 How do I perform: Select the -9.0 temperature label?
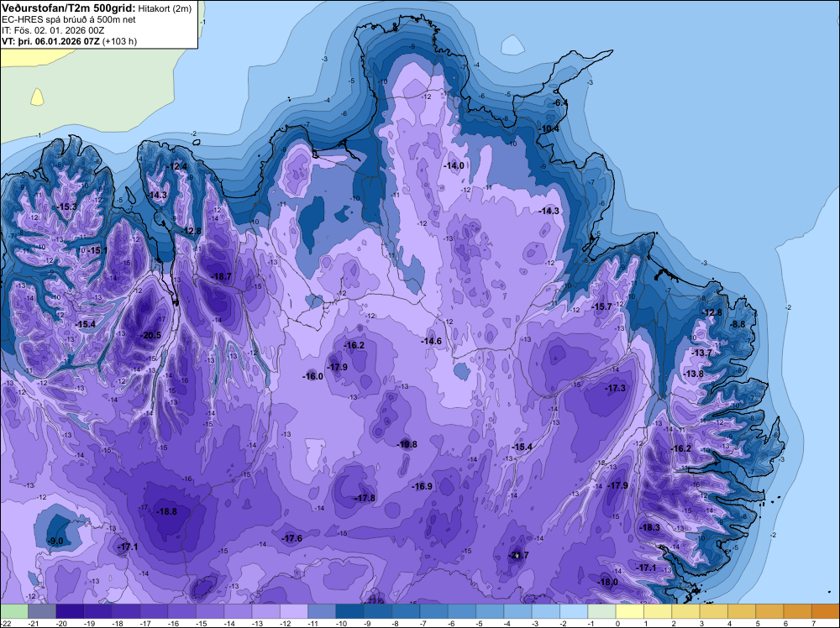55,542
